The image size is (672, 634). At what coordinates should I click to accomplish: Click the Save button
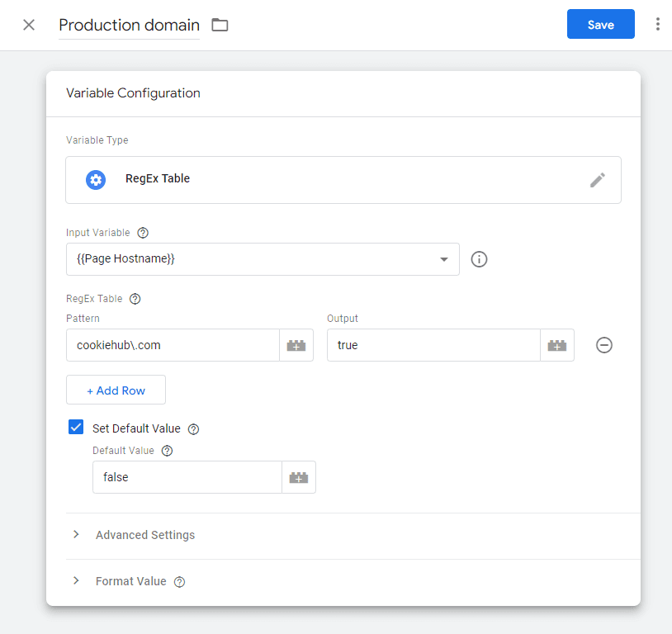pyautogui.click(x=600, y=25)
